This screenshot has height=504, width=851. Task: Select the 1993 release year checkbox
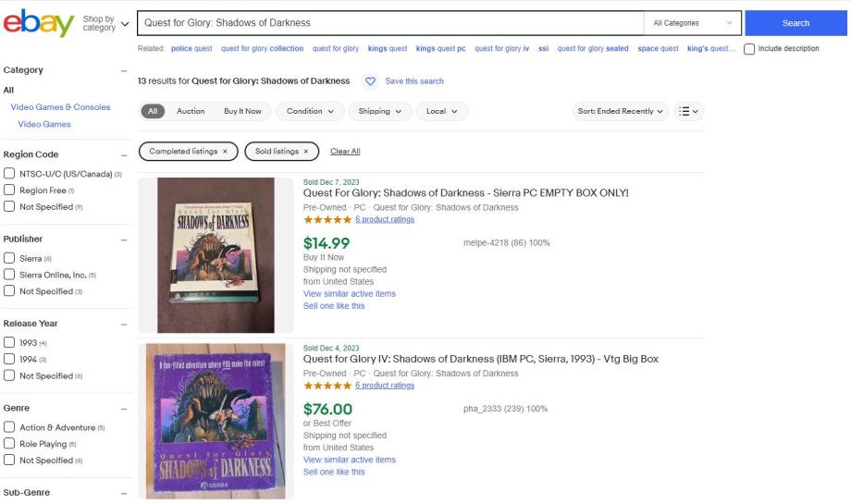[x=10, y=343]
